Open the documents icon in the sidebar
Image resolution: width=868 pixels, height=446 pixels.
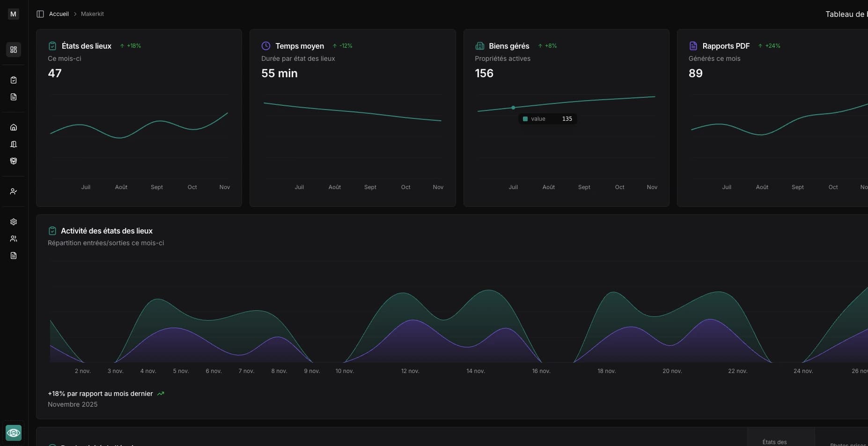click(x=13, y=97)
